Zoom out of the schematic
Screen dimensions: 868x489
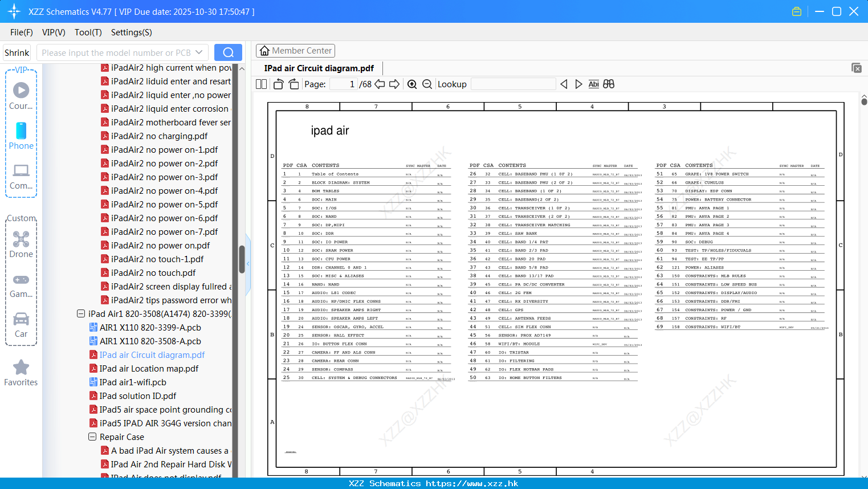click(427, 84)
